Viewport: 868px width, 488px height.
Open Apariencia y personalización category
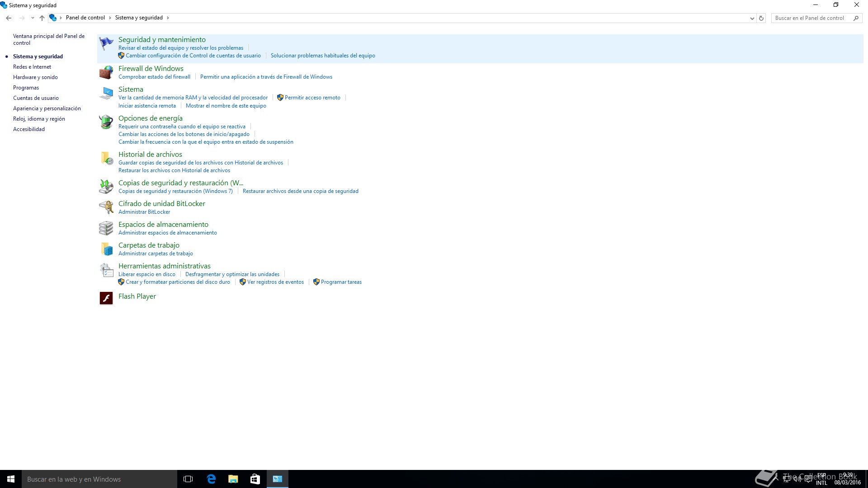coord(47,108)
